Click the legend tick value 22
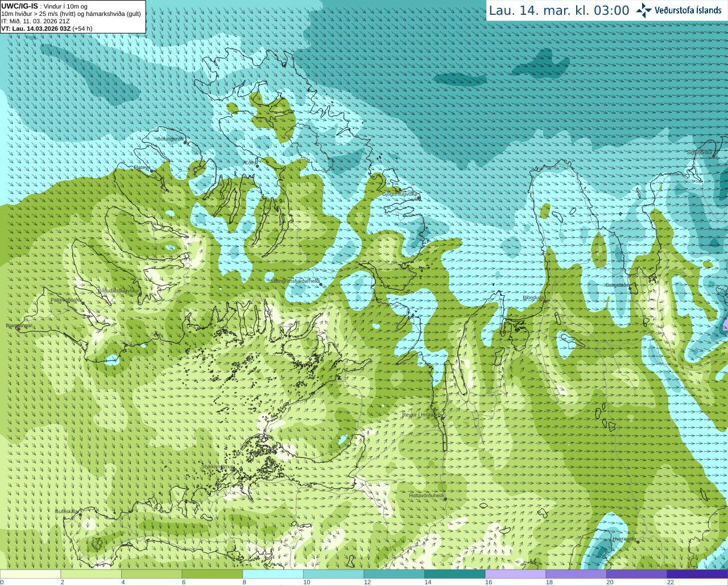The height and width of the screenshot is (586, 728). [671, 582]
